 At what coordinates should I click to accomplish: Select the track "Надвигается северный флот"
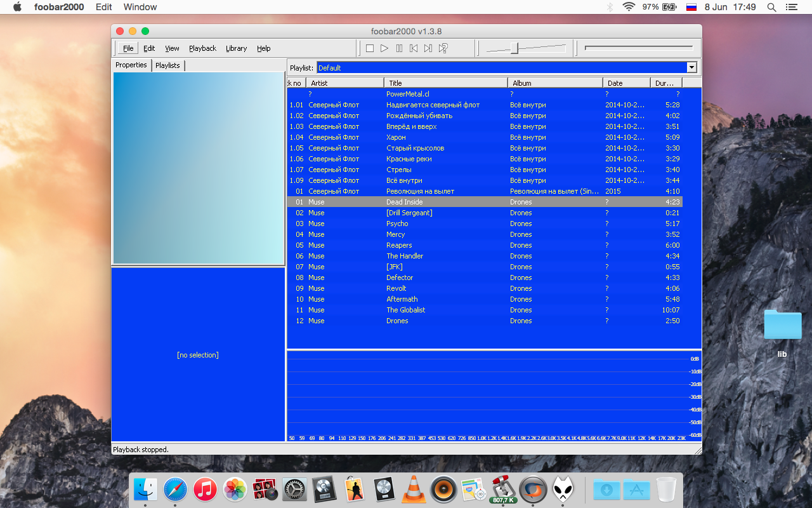pos(485,105)
